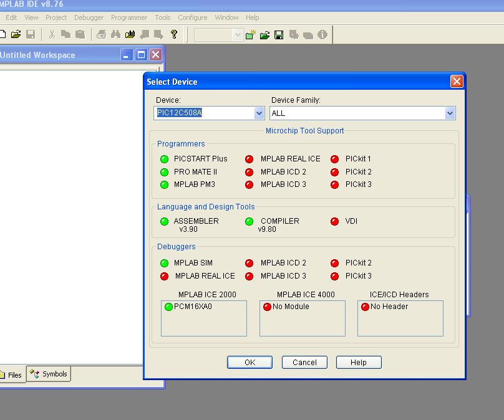Confirm device selection with OK

[x=250, y=362]
